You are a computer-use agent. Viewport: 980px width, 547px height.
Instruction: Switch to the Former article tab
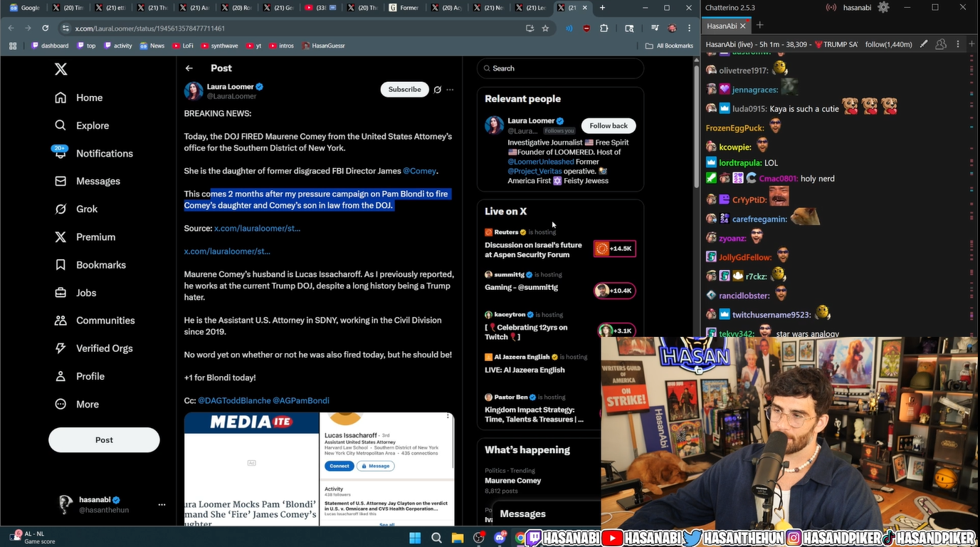404,8
